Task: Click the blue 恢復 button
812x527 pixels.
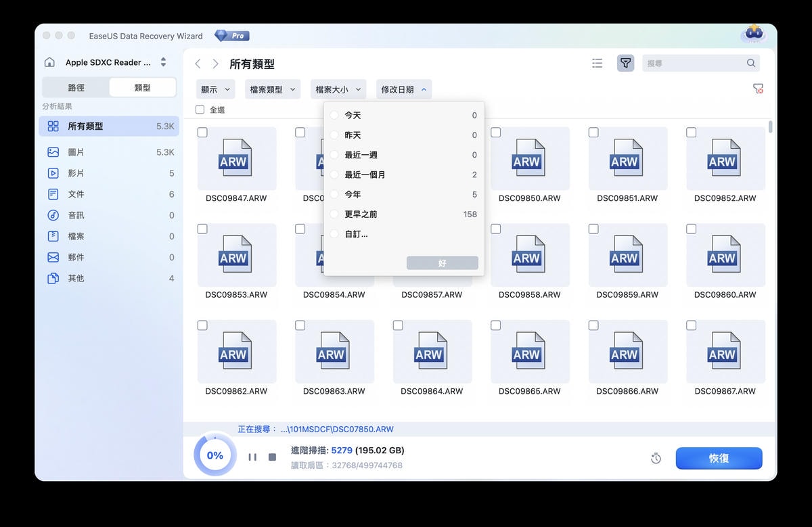Action: click(719, 458)
